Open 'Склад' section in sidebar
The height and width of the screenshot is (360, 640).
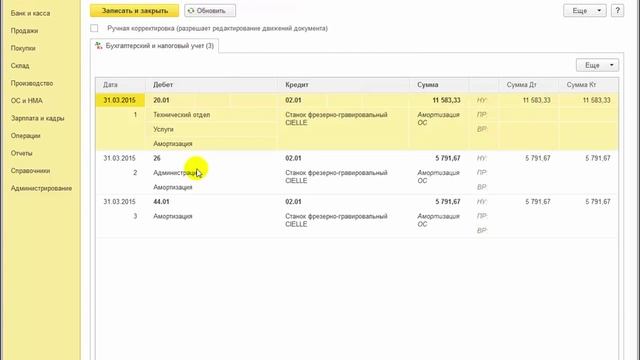pos(20,66)
